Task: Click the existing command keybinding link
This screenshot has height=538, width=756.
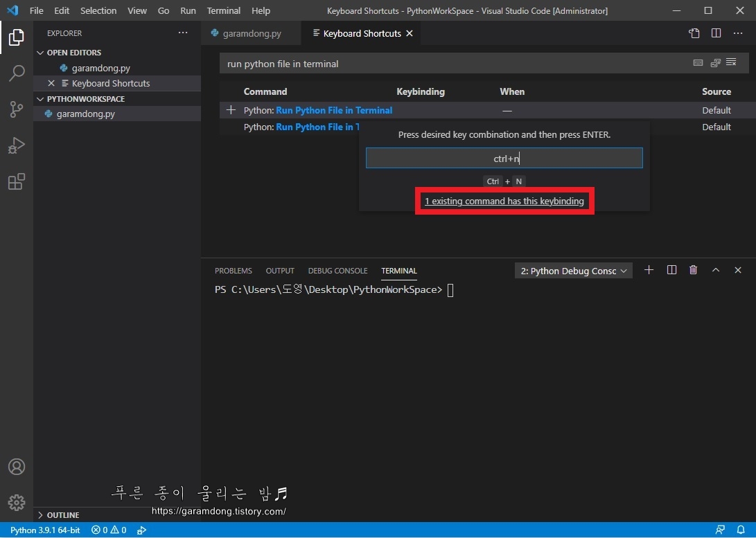Action: (504, 201)
